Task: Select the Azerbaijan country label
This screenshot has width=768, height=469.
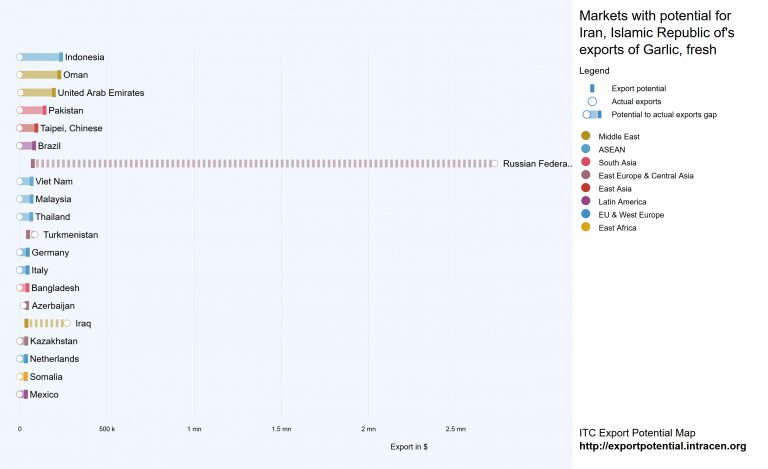Action: [x=53, y=306]
